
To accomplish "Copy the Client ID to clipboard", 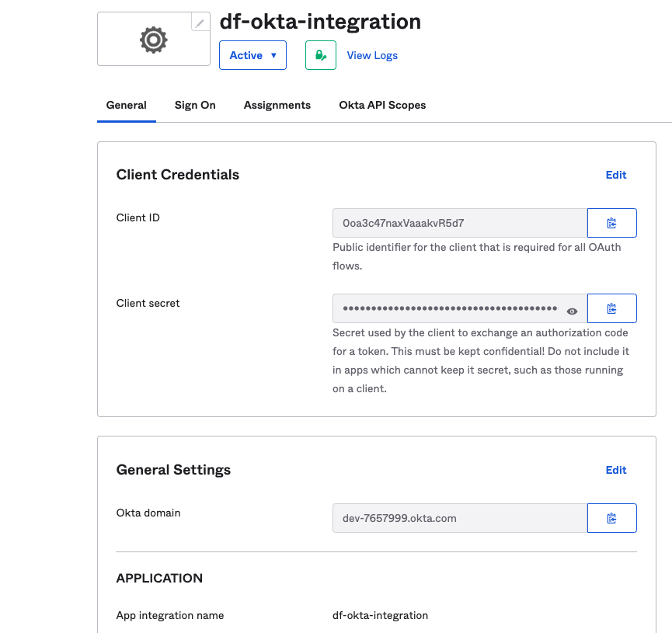I will point(611,223).
